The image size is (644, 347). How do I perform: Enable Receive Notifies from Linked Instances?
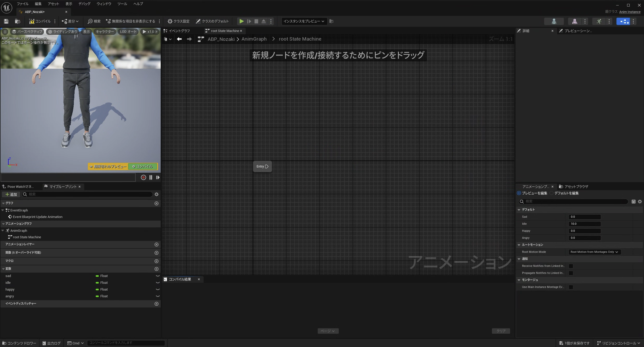(571, 266)
